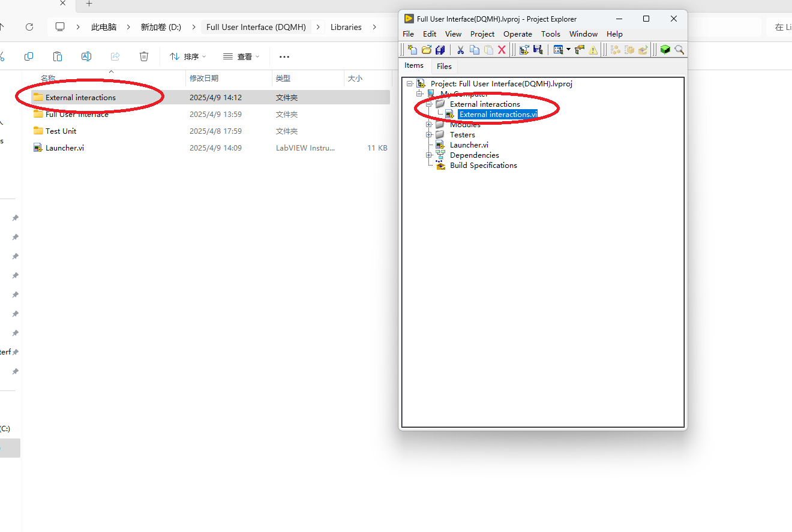This screenshot has width=792, height=532.
Task: Expand the Dependencies tree node
Action: 429,155
